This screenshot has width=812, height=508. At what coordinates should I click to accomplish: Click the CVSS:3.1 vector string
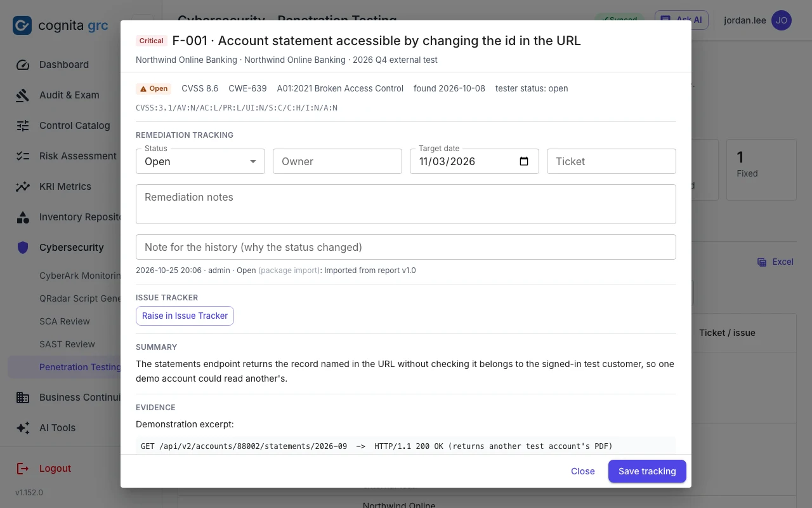(x=237, y=108)
